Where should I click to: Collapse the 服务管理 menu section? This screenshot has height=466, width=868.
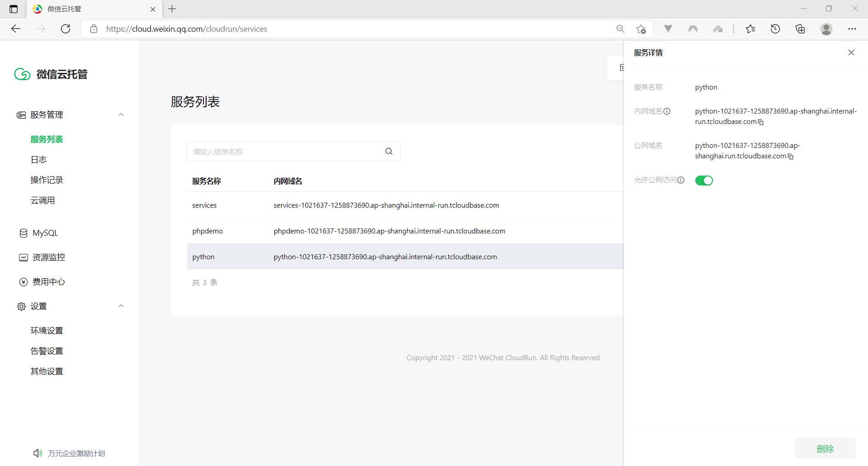click(x=121, y=115)
